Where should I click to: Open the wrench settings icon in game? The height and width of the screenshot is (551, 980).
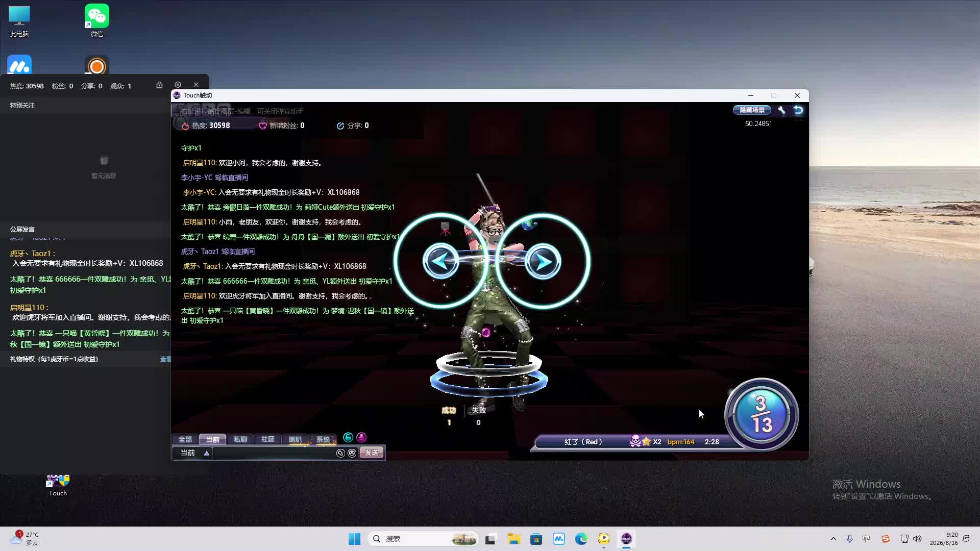click(781, 110)
